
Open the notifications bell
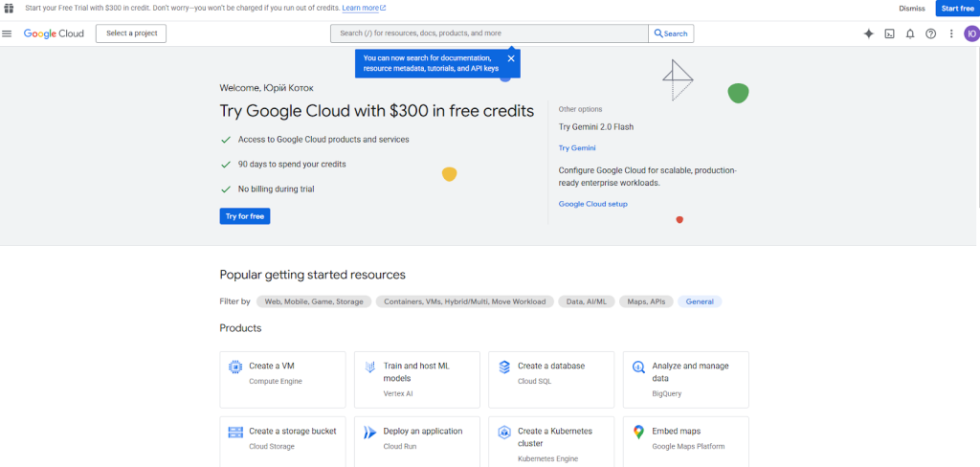click(x=910, y=33)
